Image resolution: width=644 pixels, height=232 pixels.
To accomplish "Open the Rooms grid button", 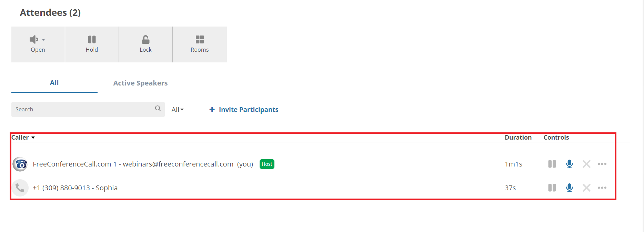I will click(200, 44).
